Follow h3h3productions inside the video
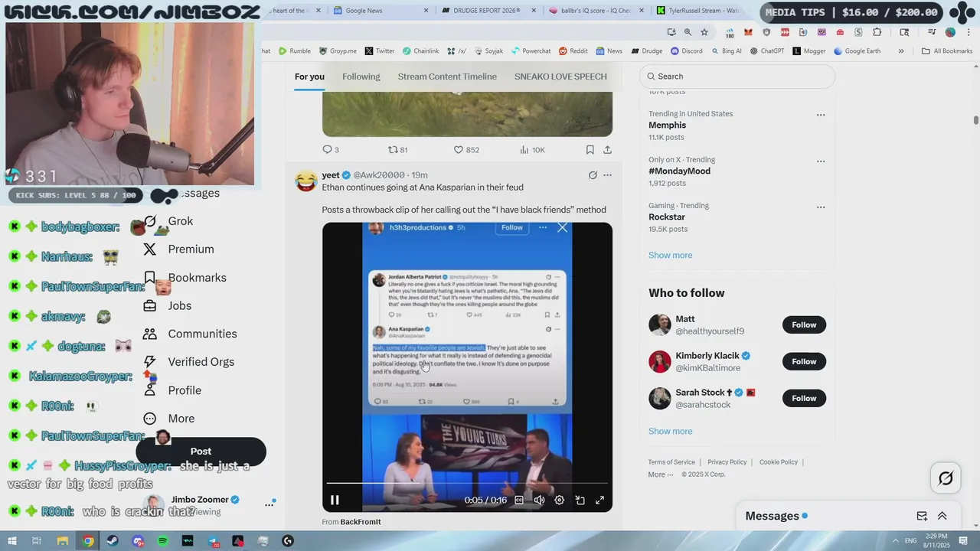The width and height of the screenshot is (980, 551). tap(511, 227)
